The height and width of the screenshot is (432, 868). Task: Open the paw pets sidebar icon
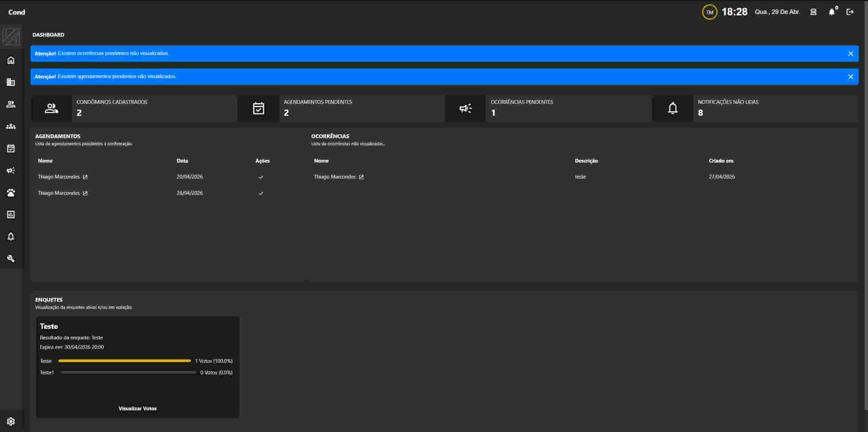tap(11, 192)
